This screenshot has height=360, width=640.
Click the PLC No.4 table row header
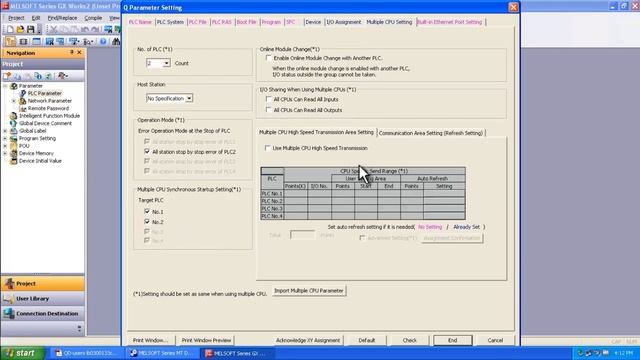(272, 216)
